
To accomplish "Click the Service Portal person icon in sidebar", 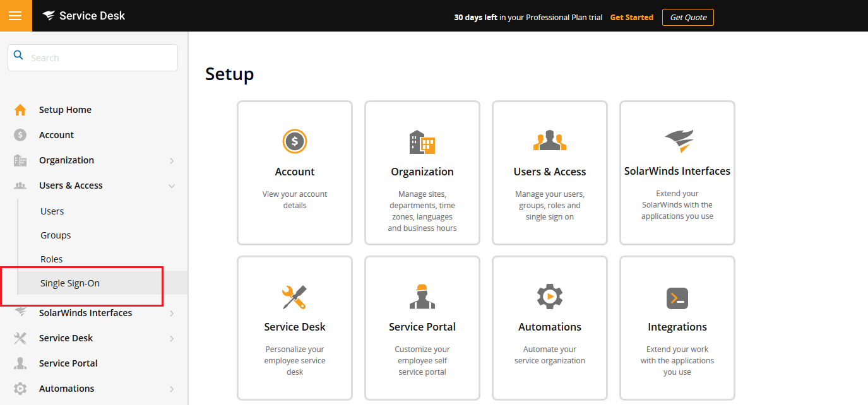I will [20, 363].
